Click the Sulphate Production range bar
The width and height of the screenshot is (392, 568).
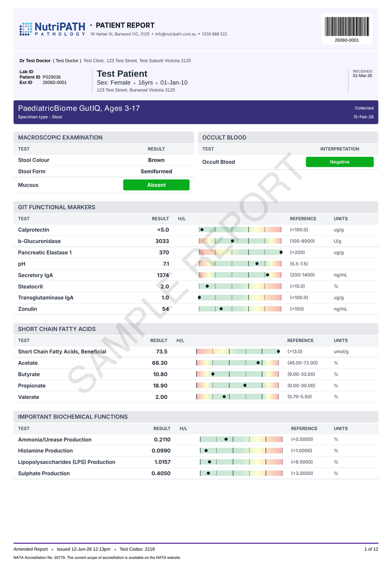[x=241, y=473]
